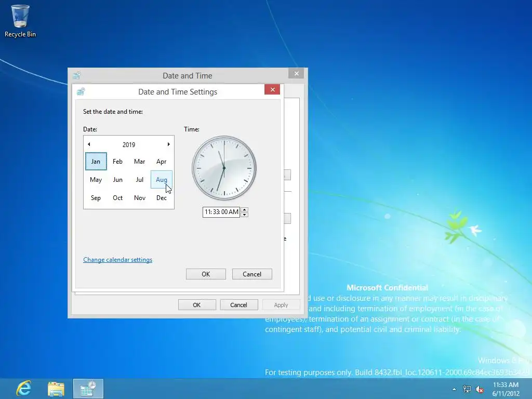Image resolution: width=532 pixels, height=399 pixels.
Task: Select Oct in the calendar
Action: coord(117,197)
